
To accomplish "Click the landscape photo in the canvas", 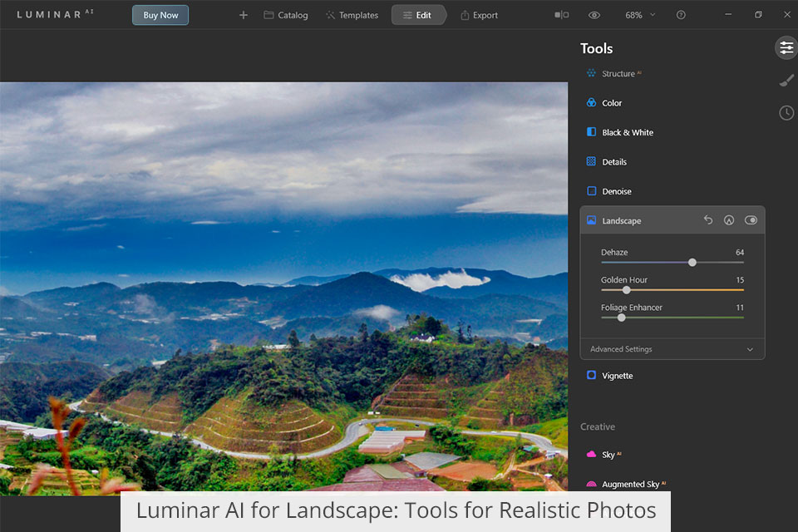I will (x=284, y=288).
